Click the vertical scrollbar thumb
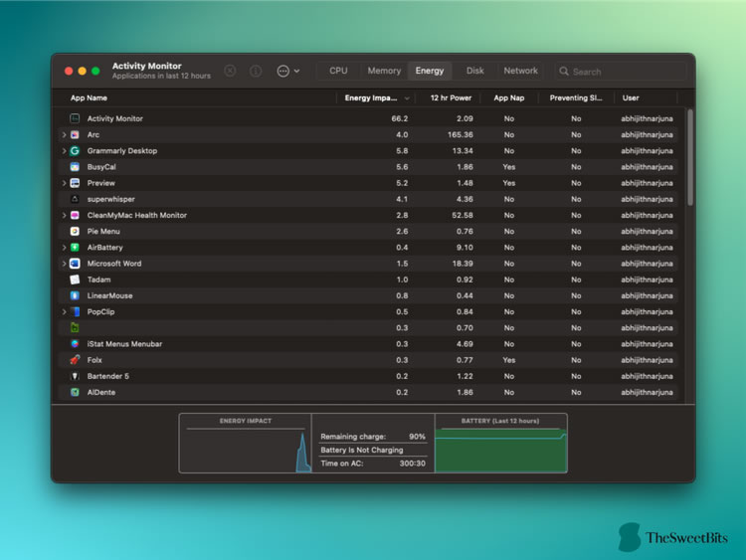Screen dimensions: 746x560 [x=690, y=158]
